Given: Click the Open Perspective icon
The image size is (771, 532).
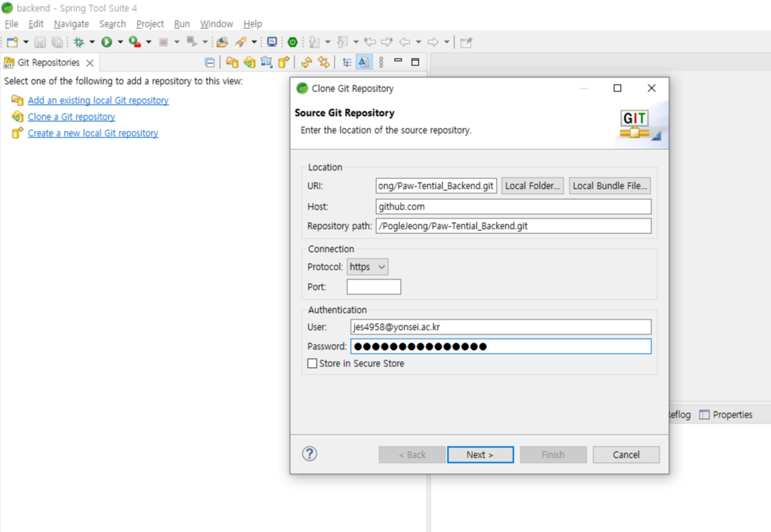Looking at the screenshot, I should (465, 42).
